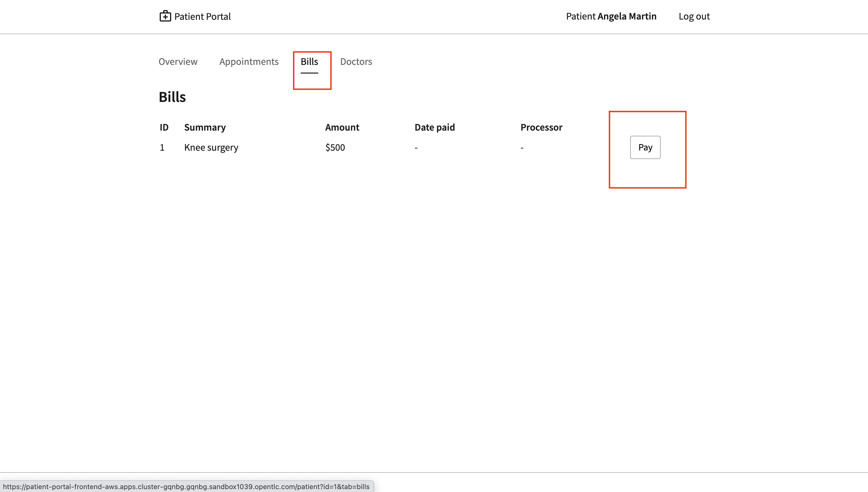Click the Date paid column header
Screen dimensions: 868x492
point(435,127)
